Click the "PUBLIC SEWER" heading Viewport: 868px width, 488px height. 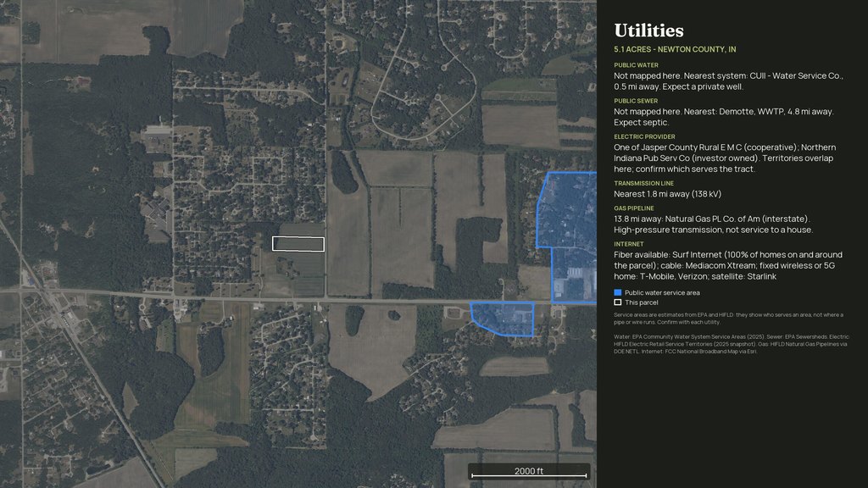pos(636,102)
